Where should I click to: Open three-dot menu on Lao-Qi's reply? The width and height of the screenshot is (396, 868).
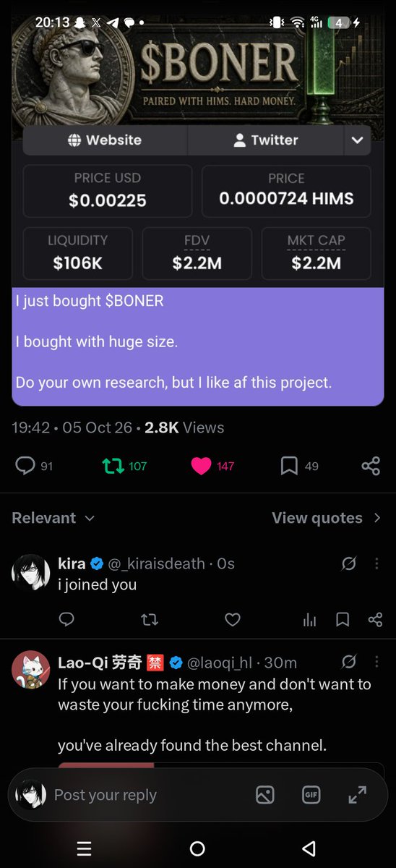tap(376, 662)
